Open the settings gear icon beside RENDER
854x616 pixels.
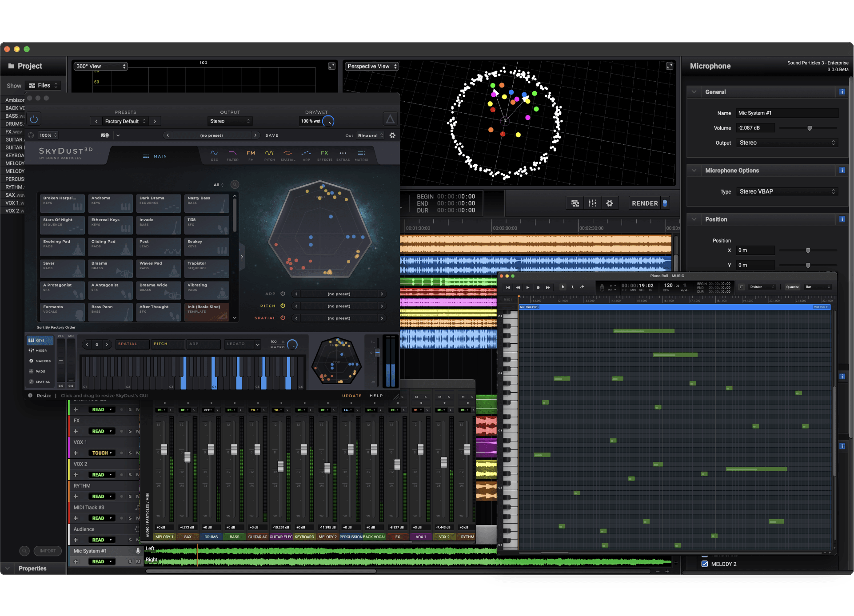click(610, 203)
